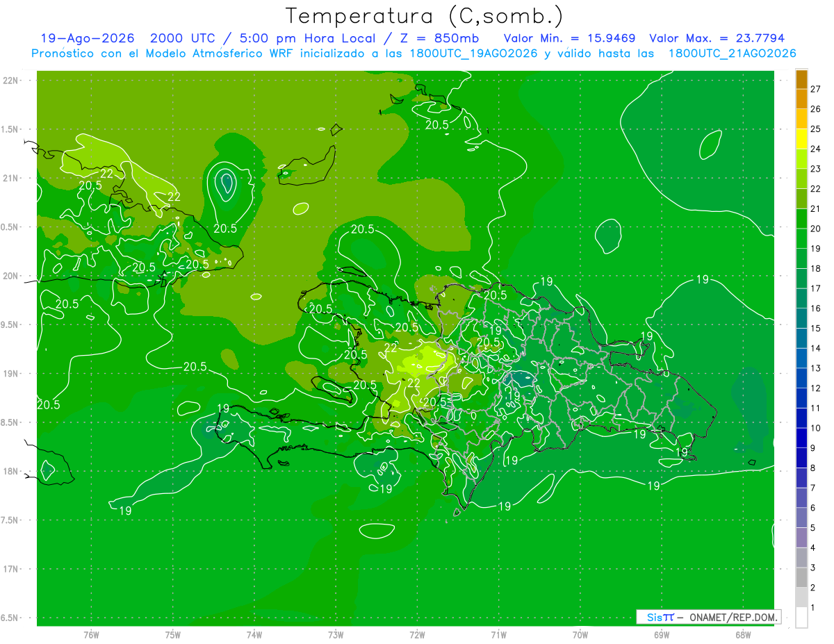
Task: Click the "1800UTC_21AGO2026" valid-until time
Action: pos(732,53)
